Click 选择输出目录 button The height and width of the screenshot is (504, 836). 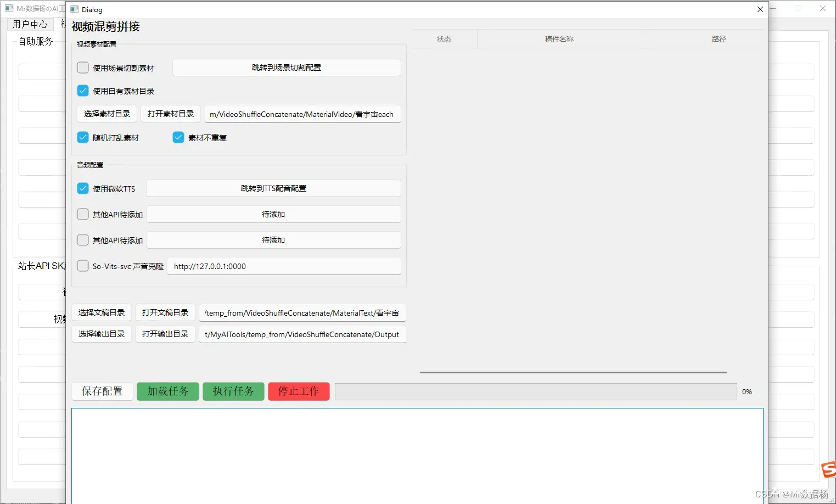[102, 334]
